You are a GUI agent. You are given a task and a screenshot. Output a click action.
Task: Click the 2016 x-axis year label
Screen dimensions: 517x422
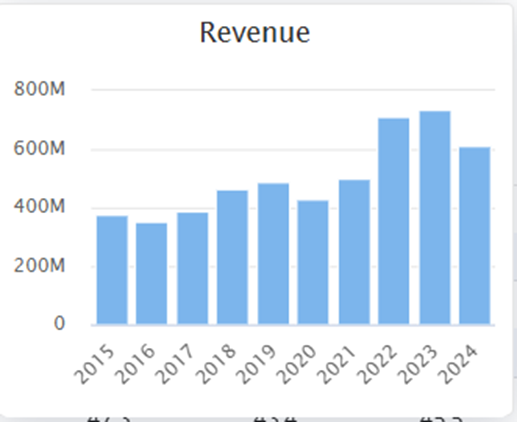[135, 364]
